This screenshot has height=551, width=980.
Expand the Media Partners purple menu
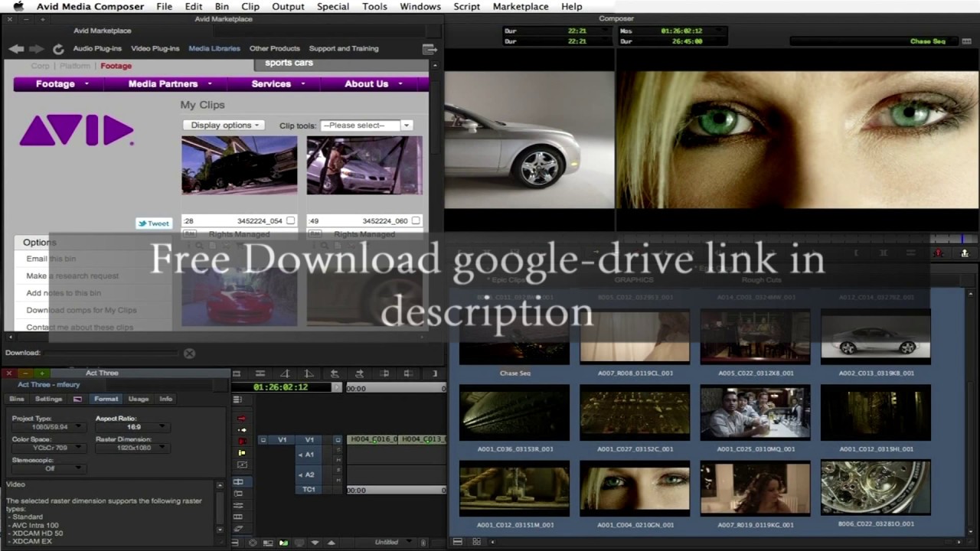click(x=169, y=84)
